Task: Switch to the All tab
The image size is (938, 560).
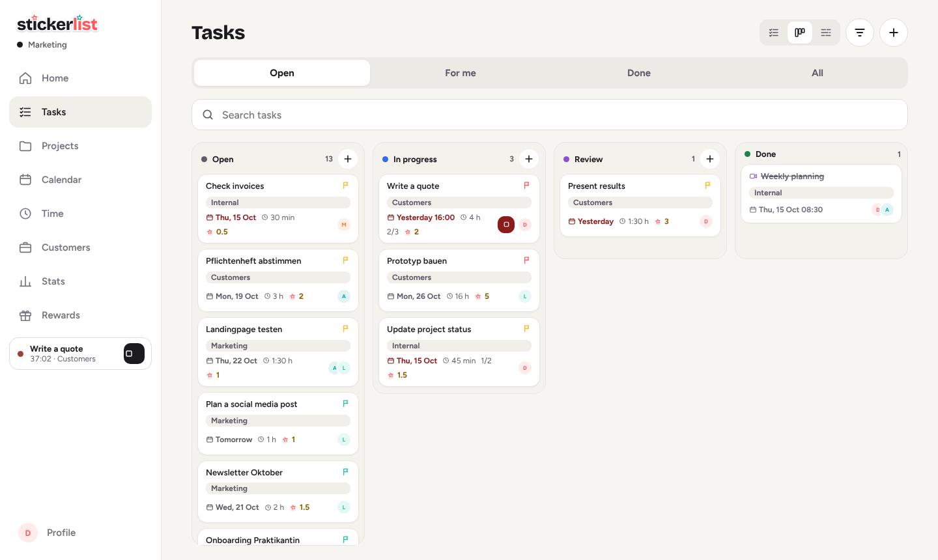Action: point(817,73)
